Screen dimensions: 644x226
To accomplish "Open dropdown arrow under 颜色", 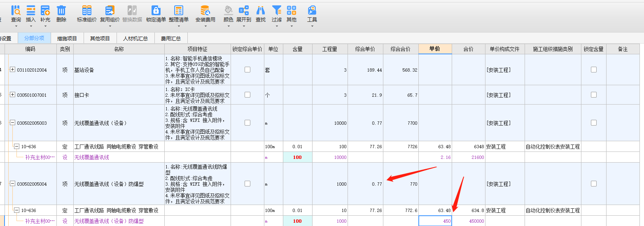I will click(228, 26).
